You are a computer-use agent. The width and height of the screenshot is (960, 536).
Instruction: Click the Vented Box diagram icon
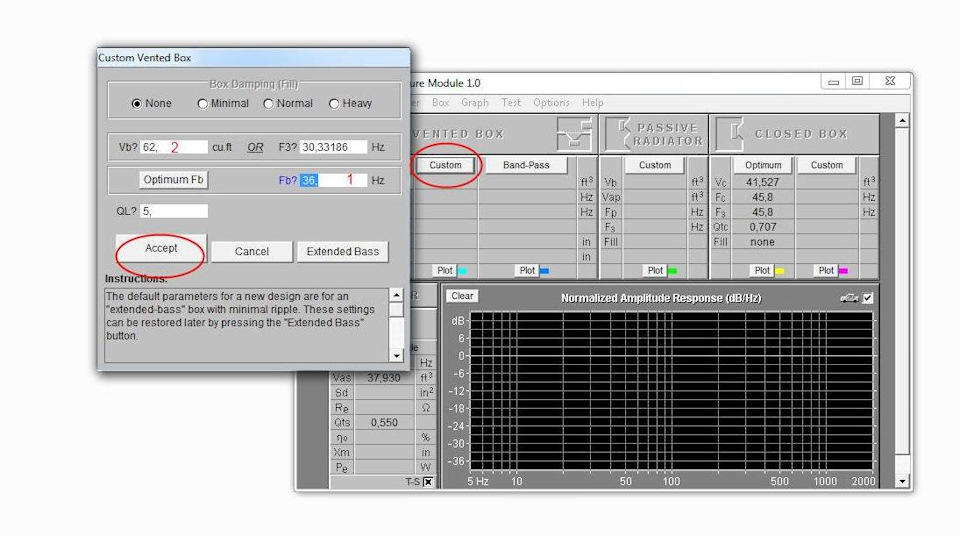575,134
